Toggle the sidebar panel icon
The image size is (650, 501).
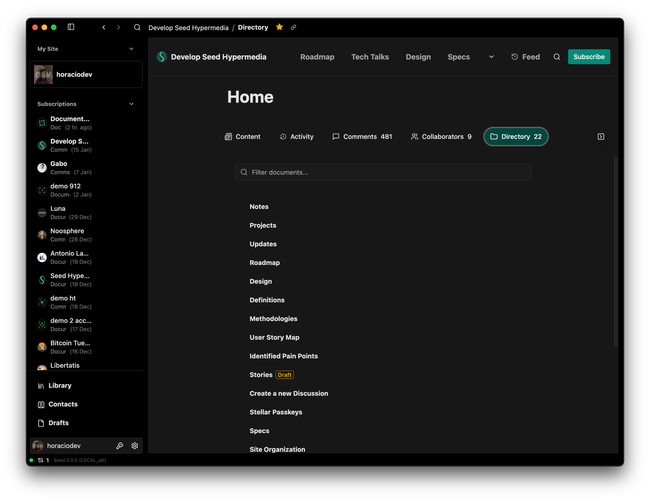pos(70,27)
